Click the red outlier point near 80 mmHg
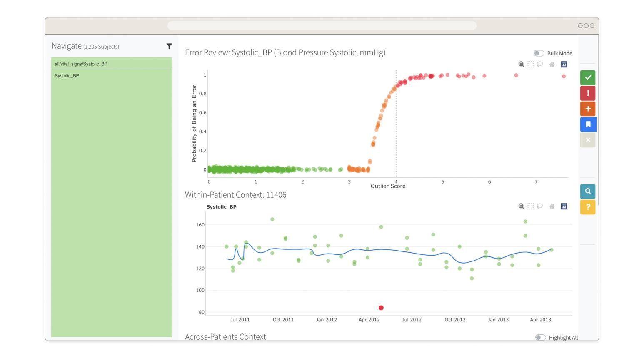This screenshot has height=358, width=644. pos(381,308)
